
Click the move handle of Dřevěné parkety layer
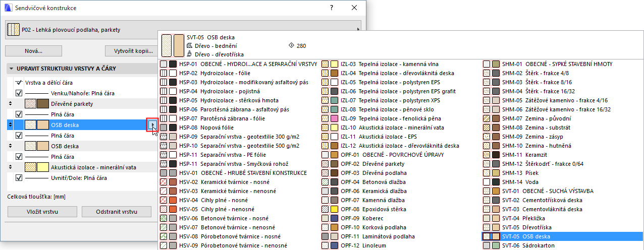pyautogui.click(x=10, y=104)
